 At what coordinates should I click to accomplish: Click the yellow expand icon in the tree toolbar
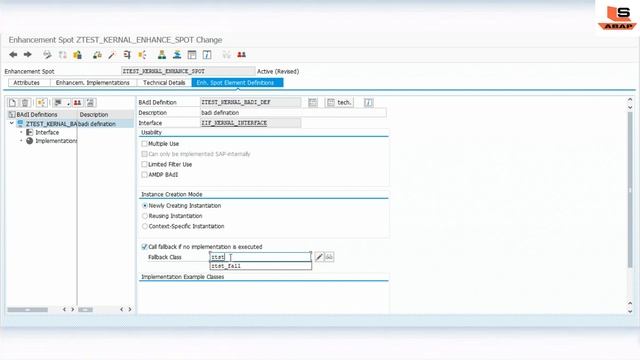click(41, 103)
